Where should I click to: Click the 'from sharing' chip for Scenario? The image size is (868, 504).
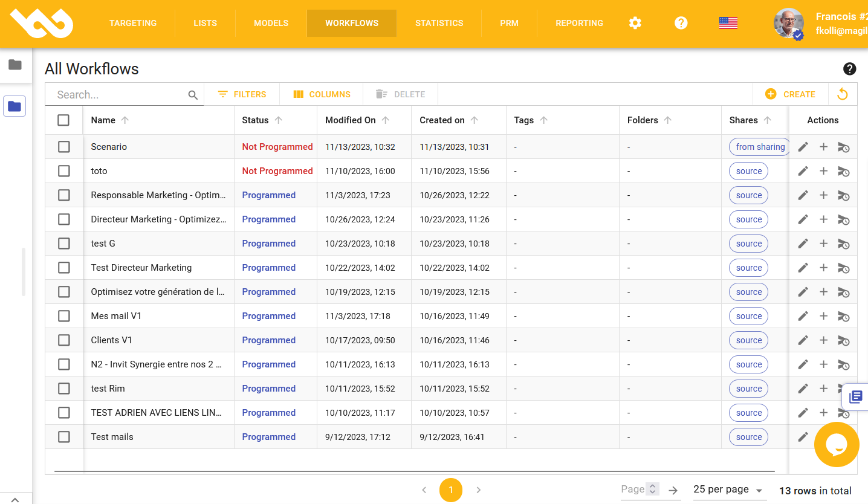[x=760, y=147]
